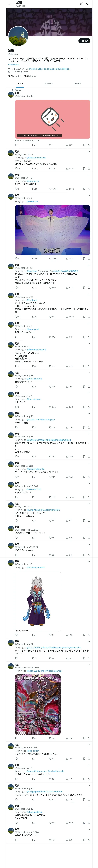
Task: Click the circular icon left of search
Action: (81, 4)
